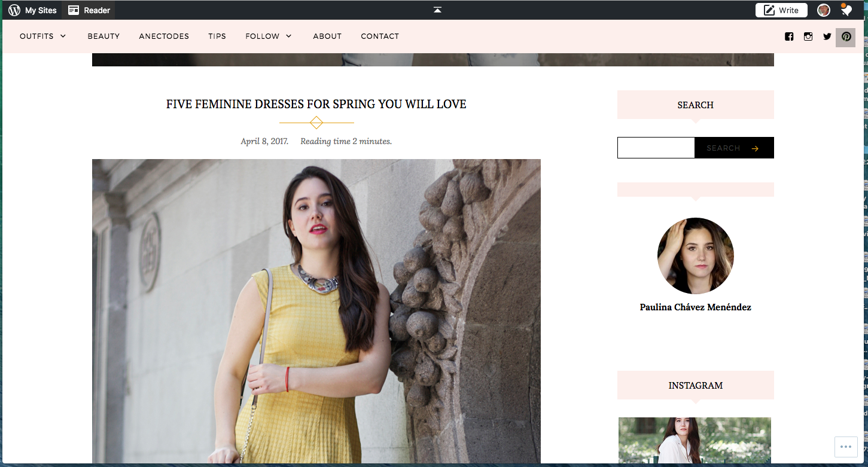Open the Facebook social icon link
Viewport: 868px width, 467px height.
789,36
